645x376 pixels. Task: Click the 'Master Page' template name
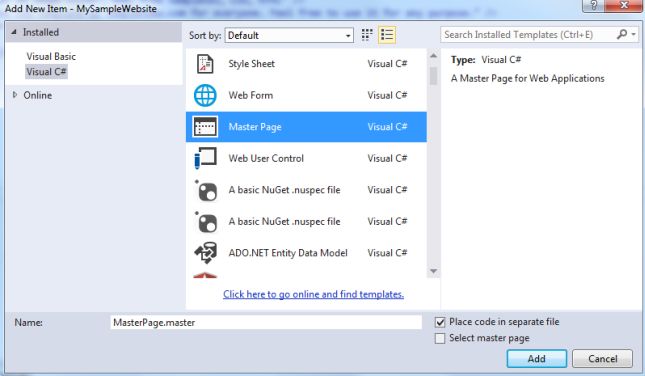tap(255, 127)
